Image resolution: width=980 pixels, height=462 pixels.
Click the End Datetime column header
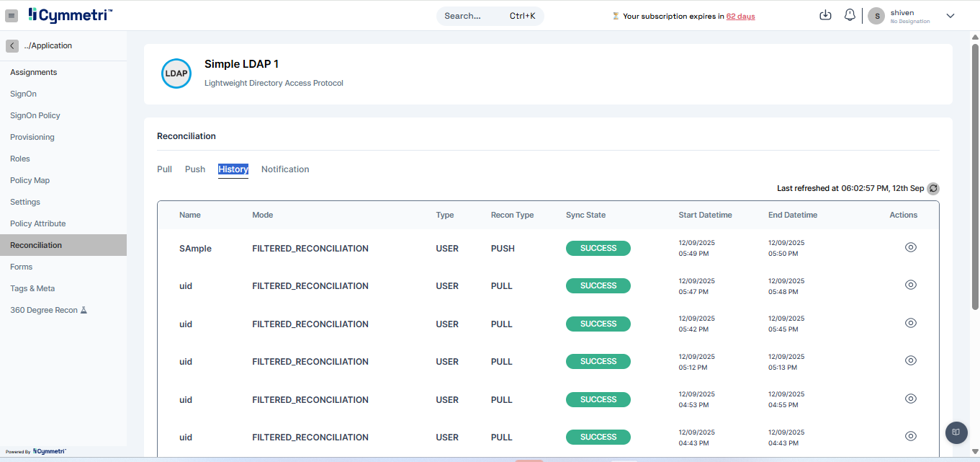coord(793,215)
